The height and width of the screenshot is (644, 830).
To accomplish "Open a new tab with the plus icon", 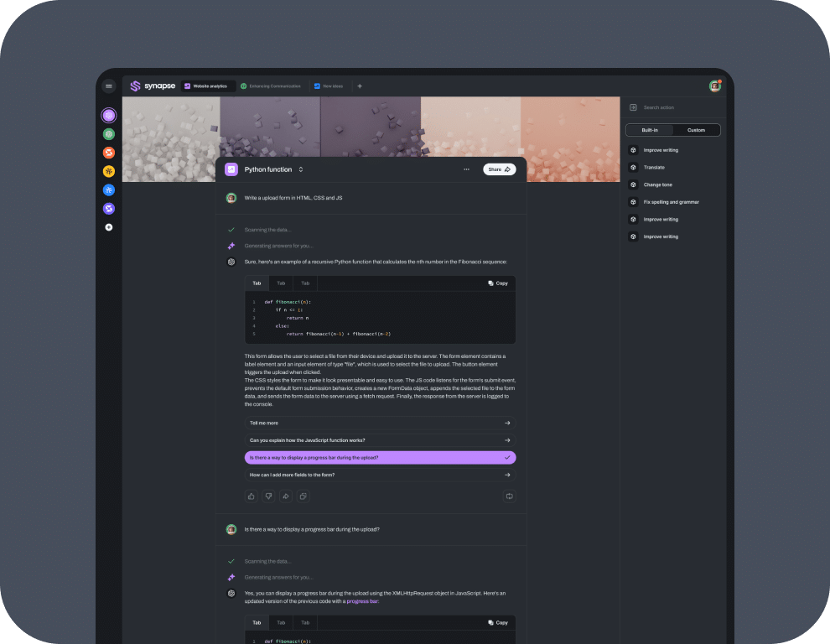I will coord(360,86).
